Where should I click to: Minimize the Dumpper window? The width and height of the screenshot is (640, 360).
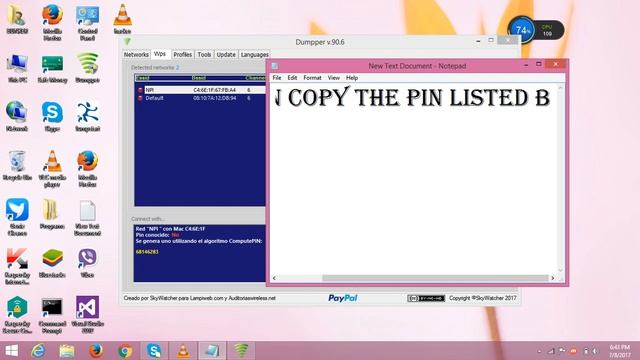point(478,41)
